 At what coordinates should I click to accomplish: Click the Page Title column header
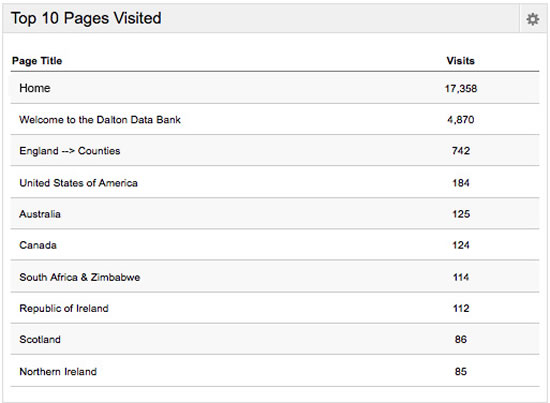[x=37, y=61]
